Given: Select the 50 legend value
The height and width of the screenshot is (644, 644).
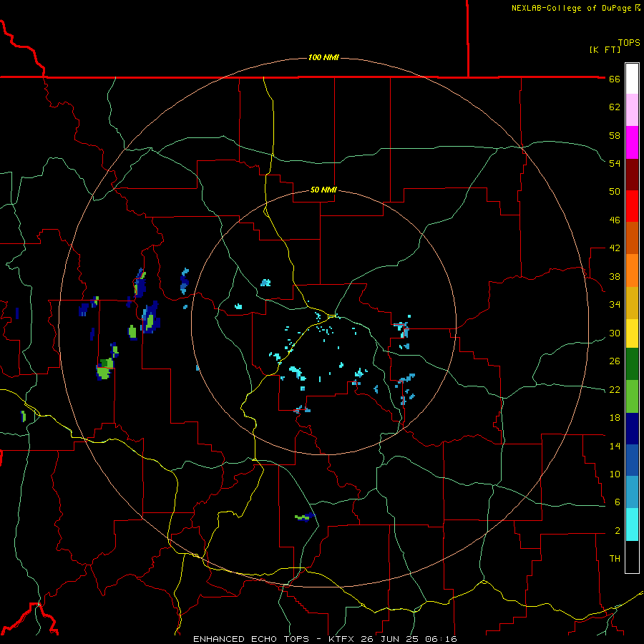Looking at the screenshot, I should click(x=615, y=192).
